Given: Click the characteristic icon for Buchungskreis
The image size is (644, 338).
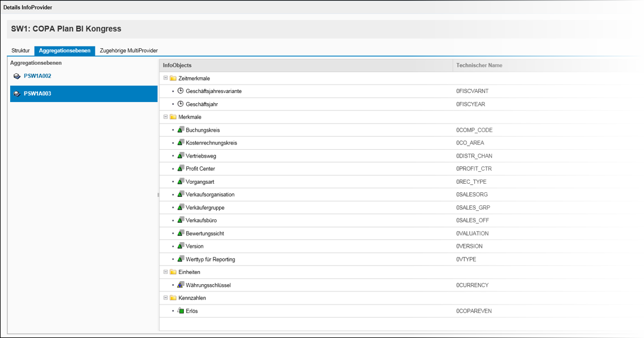Looking at the screenshot, I should 180,130.
